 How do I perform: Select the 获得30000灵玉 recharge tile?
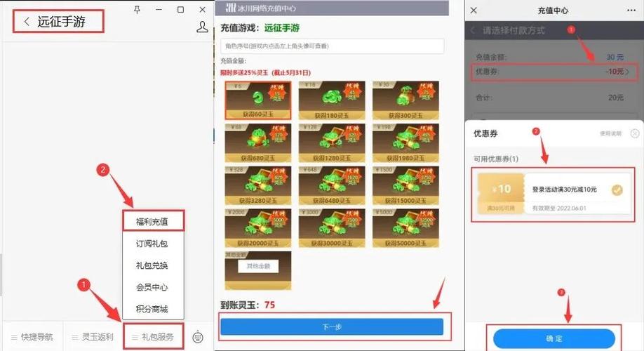point(332,229)
